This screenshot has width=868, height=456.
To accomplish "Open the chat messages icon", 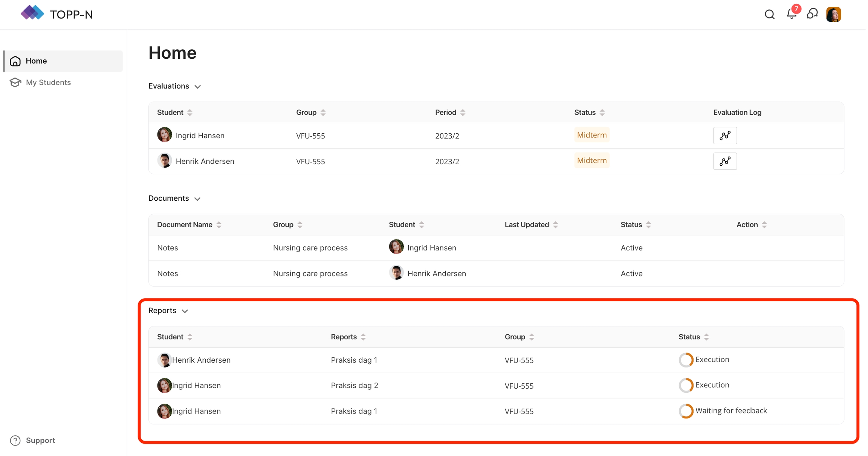I will pyautogui.click(x=812, y=14).
